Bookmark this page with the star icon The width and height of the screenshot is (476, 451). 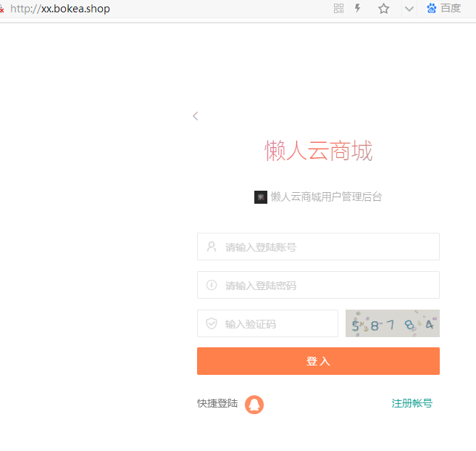point(384,9)
